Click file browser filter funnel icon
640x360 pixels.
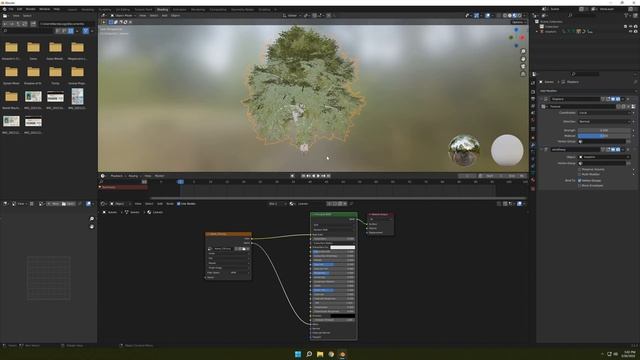[86, 31]
